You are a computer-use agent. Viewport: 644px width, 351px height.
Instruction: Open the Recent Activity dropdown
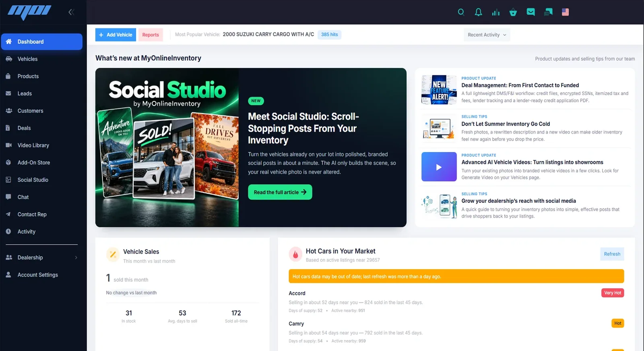click(487, 35)
